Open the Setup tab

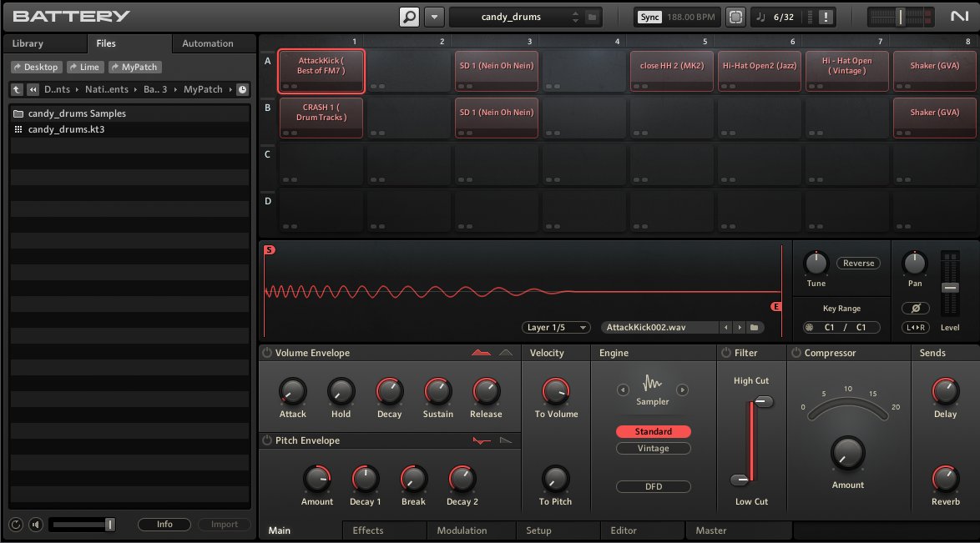[538, 530]
